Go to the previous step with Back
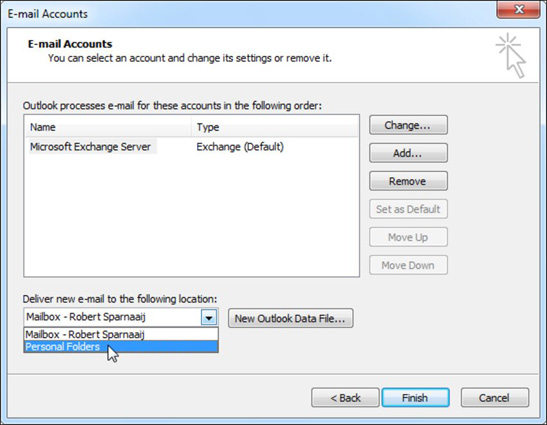The height and width of the screenshot is (425, 547). pos(345,398)
